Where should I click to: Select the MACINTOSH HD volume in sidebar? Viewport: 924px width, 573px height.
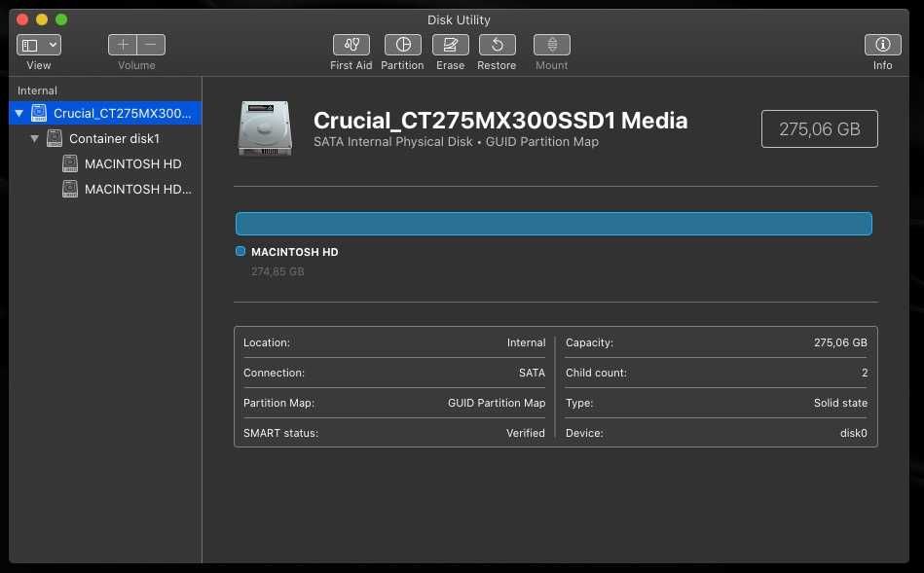point(105,163)
